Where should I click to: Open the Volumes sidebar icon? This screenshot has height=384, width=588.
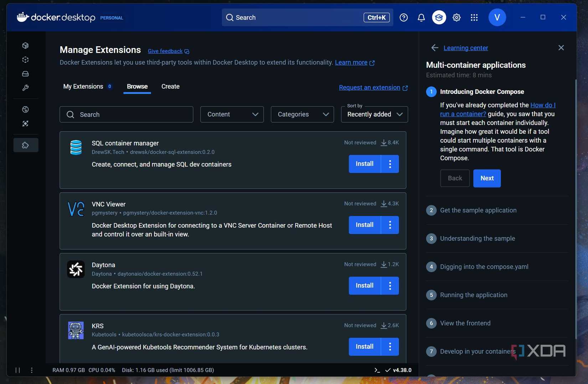25,74
